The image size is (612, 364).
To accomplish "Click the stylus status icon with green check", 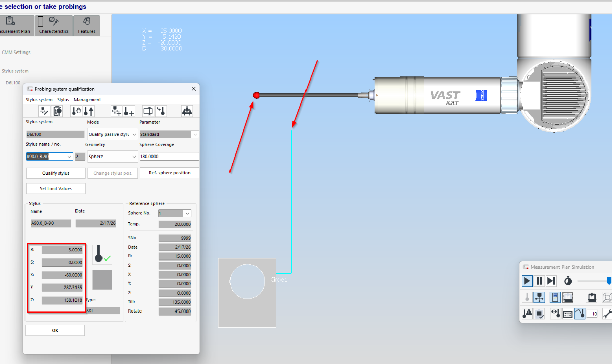I will pyautogui.click(x=102, y=254).
